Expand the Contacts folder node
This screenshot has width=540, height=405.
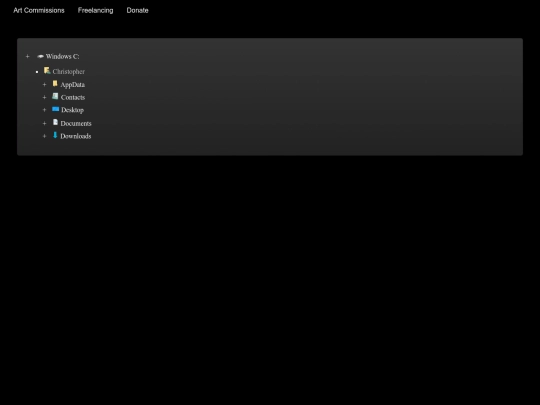click(44, 97)
